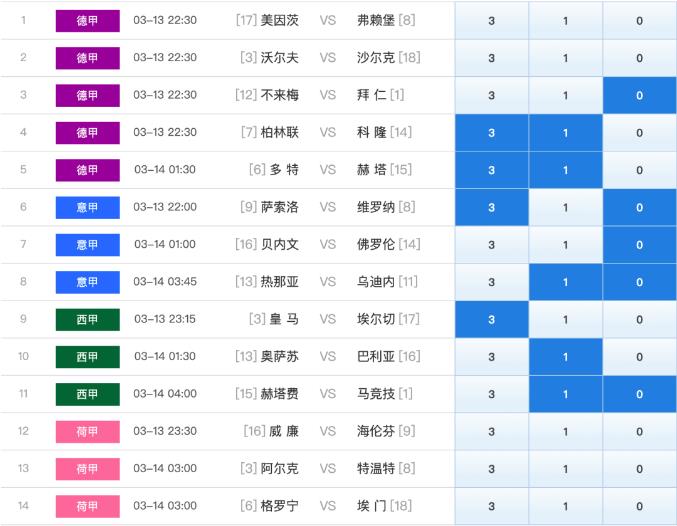Click the 德甲 tag in row 1
677x526 pixels.
tap(88, 21)
